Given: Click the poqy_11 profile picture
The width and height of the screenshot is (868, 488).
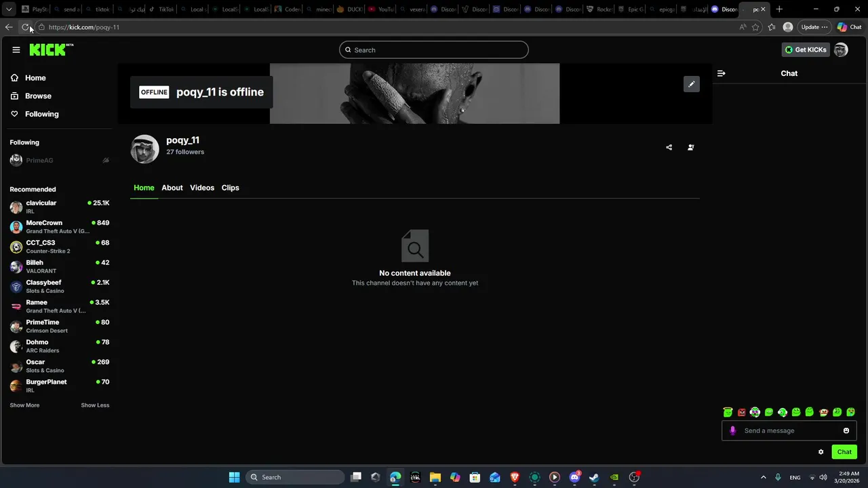Looking at the screenshot, I should click(x=144, y=149).
